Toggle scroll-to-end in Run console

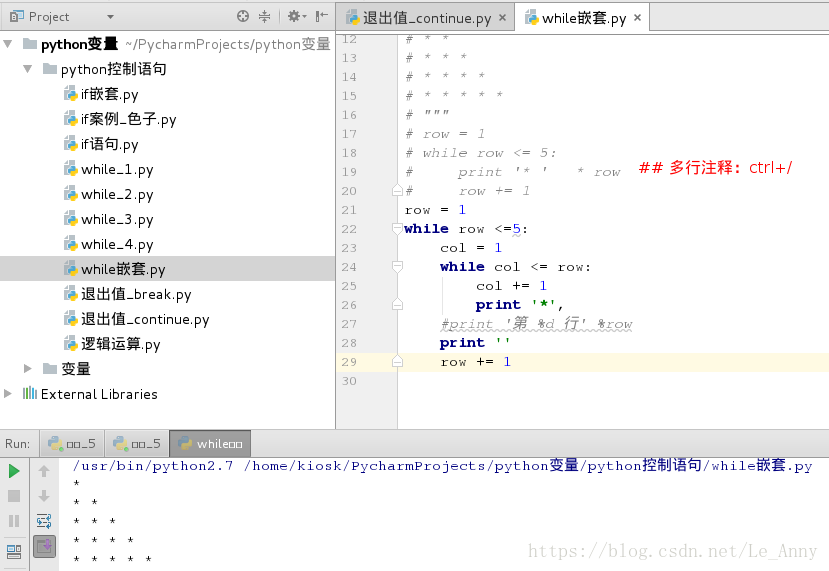point(44,546)
